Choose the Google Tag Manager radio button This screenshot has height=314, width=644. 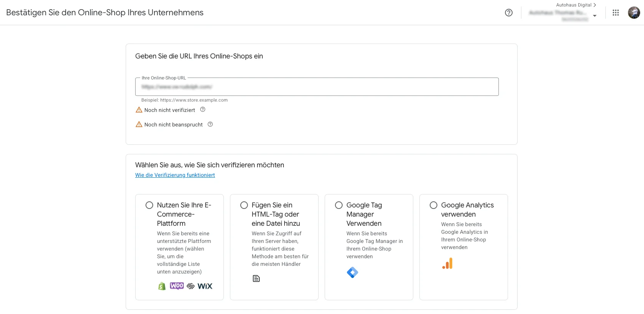pyautogui.click(x=339, y=205)
